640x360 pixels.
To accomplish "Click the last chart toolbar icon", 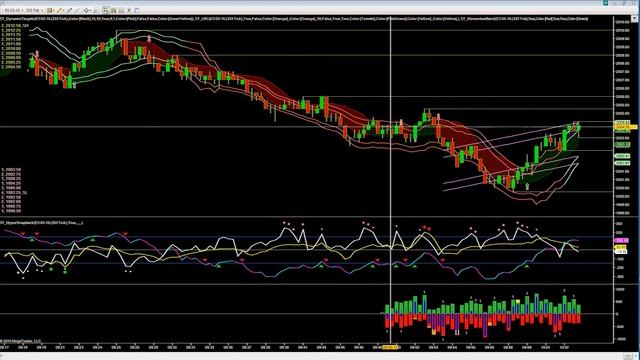I will point(137,10).
